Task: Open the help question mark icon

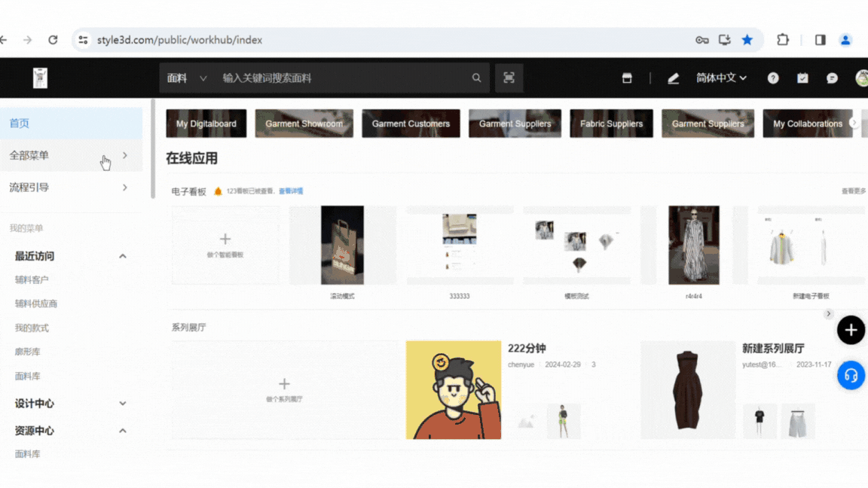Action: coord(773,78)
